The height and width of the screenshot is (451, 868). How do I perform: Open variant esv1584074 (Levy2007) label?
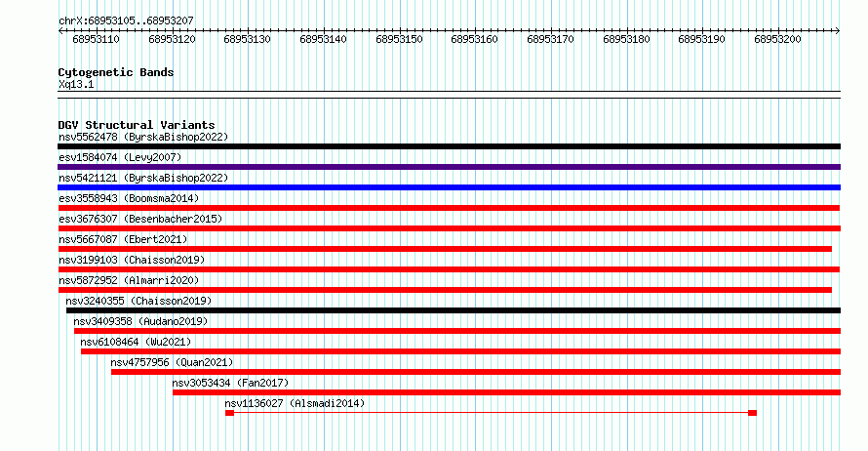pyautogui.click(x=120, y=157)
